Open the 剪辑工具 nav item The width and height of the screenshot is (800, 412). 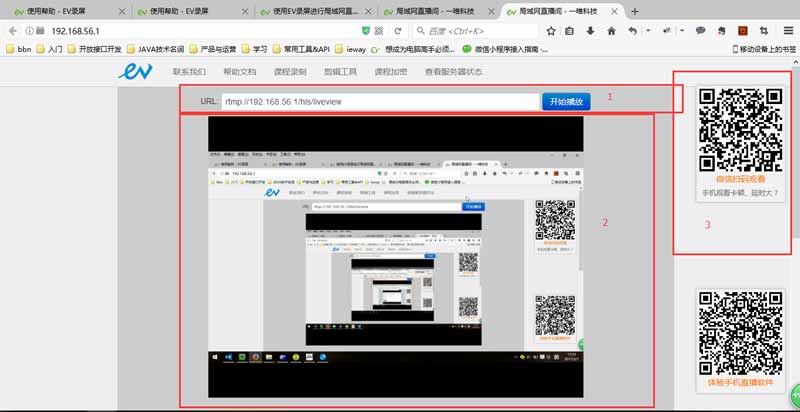coord(340,72)
